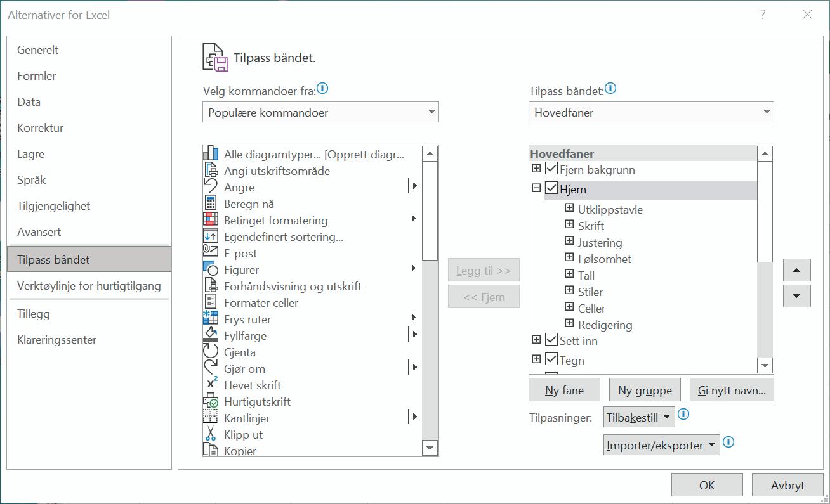Click the Alle diagramtyper chart icon
This screenshot has height=504, width=830.
pyautogui.click(x=211, y=154)
